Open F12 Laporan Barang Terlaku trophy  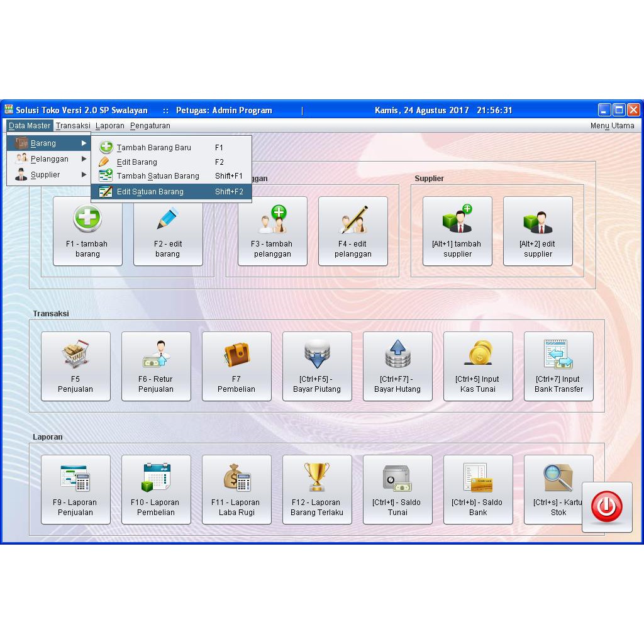317,489
